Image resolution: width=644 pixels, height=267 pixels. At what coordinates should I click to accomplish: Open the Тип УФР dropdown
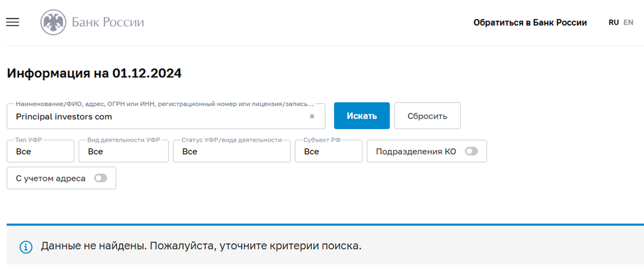coord(40,151)
